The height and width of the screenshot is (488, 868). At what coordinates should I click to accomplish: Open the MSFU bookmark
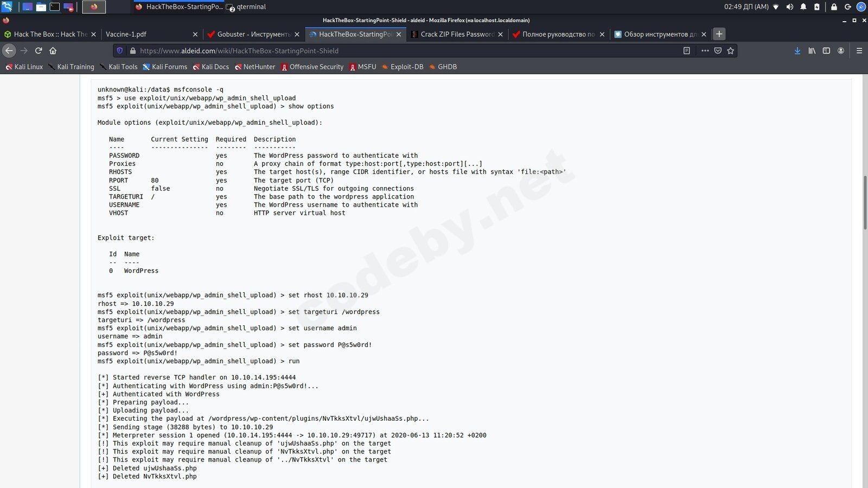pos(362,67)
